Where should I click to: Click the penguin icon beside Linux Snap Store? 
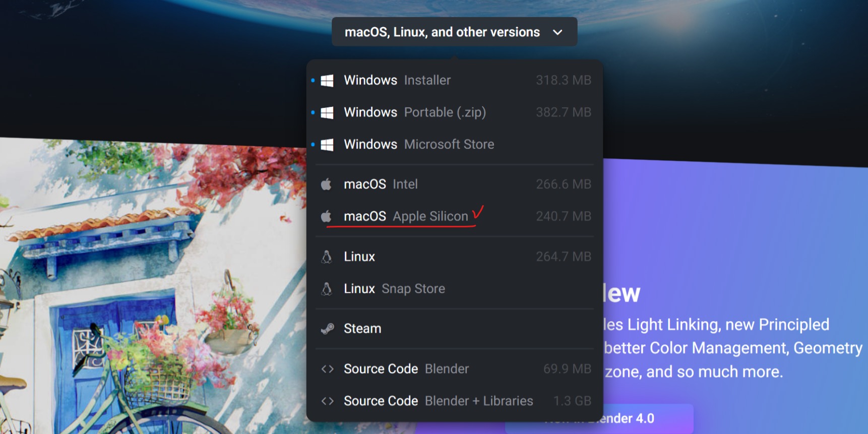327,289
